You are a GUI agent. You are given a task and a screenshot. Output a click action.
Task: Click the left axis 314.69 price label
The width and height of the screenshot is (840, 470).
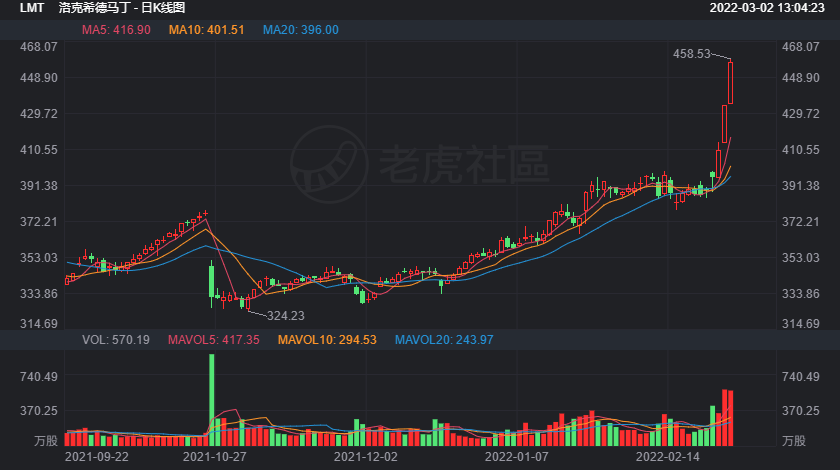39,324
